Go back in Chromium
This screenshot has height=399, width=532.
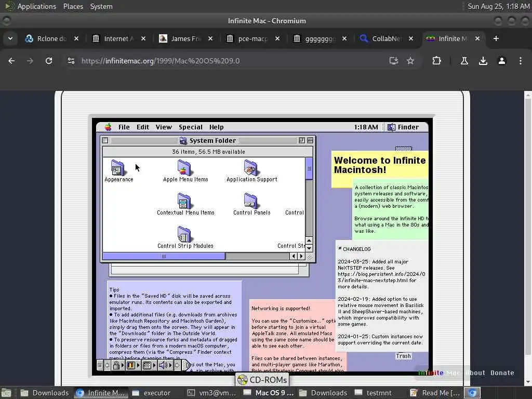11,61
